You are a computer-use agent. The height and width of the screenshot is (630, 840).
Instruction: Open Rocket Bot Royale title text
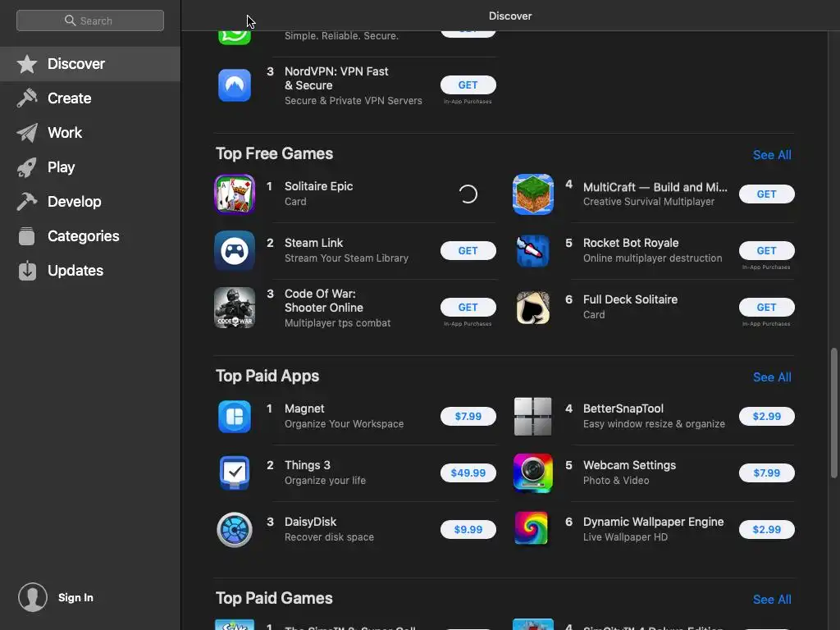[x=631, y=243]
